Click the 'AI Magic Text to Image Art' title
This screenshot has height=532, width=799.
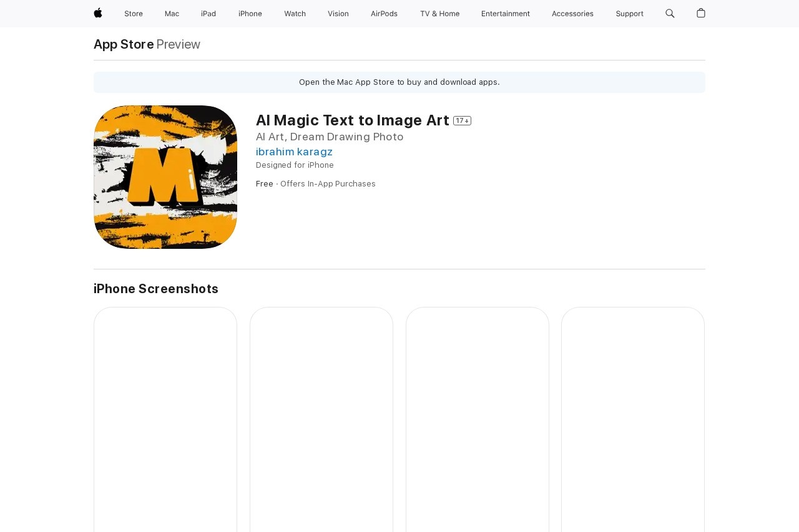tap(353, 120)
